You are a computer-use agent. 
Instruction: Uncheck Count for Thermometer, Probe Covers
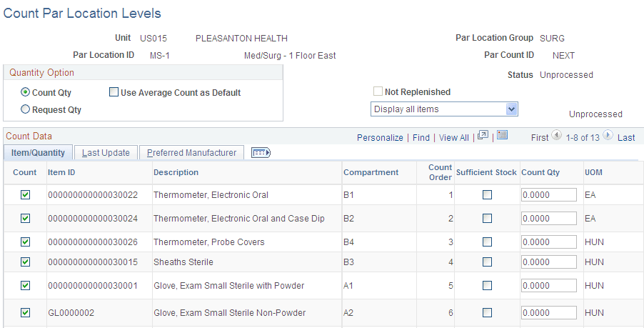pyautogui.click(x=26, y=242)
